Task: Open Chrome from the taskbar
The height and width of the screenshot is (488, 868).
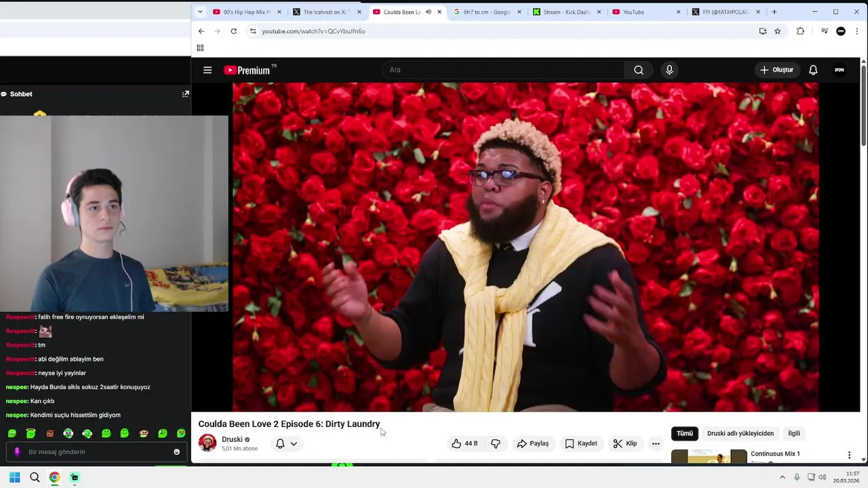Action: tap(54, 477)
